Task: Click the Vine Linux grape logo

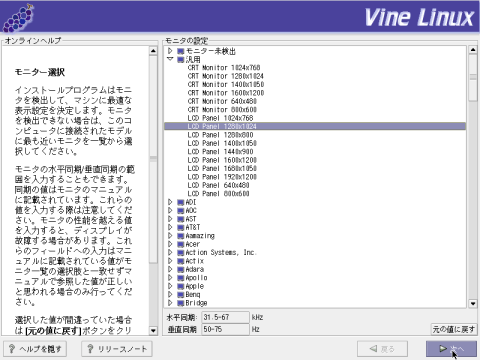Action: (x=18, y=17)
